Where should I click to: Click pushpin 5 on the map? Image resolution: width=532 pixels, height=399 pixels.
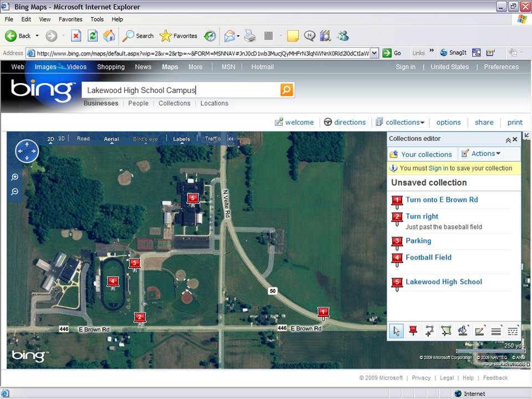193,199
